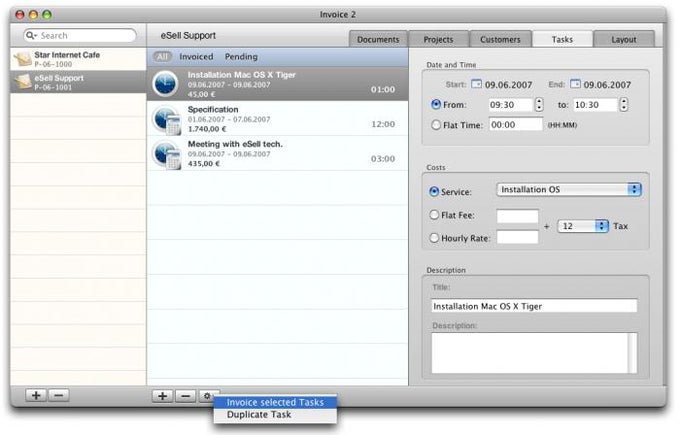Open the End date calendar picker icon

575,84
